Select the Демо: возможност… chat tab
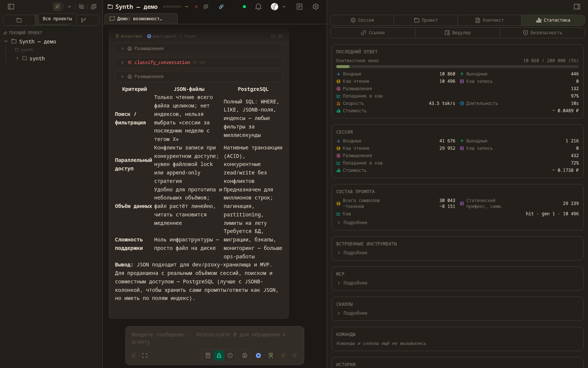The height and width of the screenshot is (368, 588). click(x=141, y=19)
